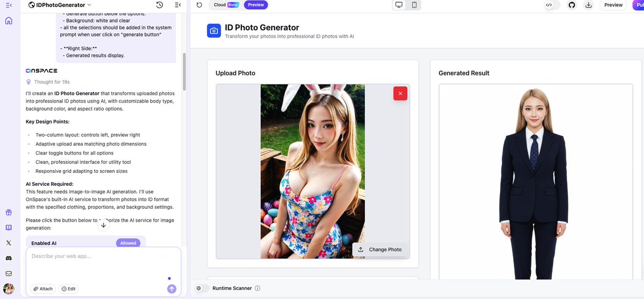This screenshot has height=299, width=644.
Task: Switch to mobile viewport icon
Action: (414, 5)
